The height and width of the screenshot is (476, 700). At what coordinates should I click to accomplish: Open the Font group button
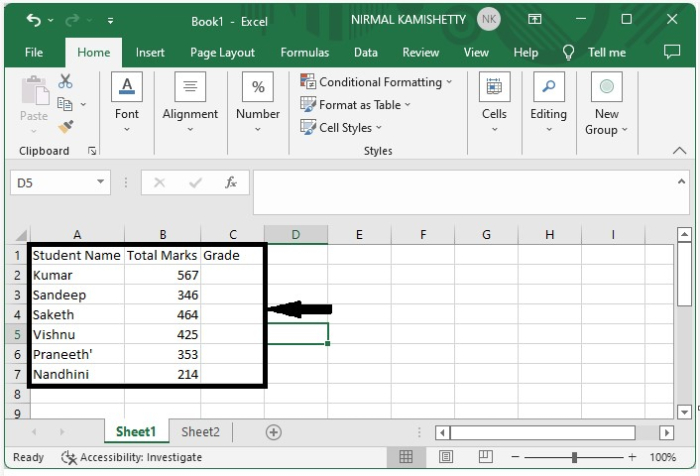pyautogui.click(x=127, y=103)
